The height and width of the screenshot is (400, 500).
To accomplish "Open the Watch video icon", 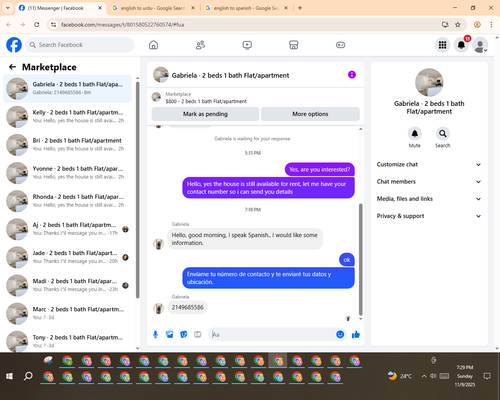I will point(247,45).
